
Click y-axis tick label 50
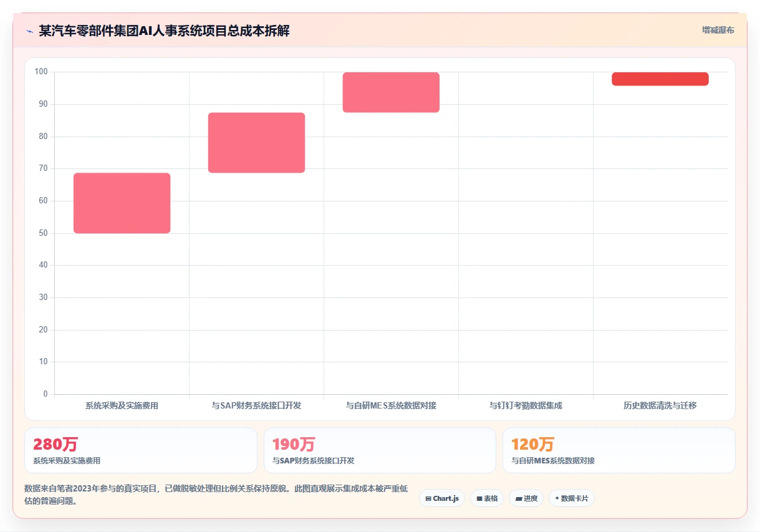pyautogui.click(x=43, y=233)
